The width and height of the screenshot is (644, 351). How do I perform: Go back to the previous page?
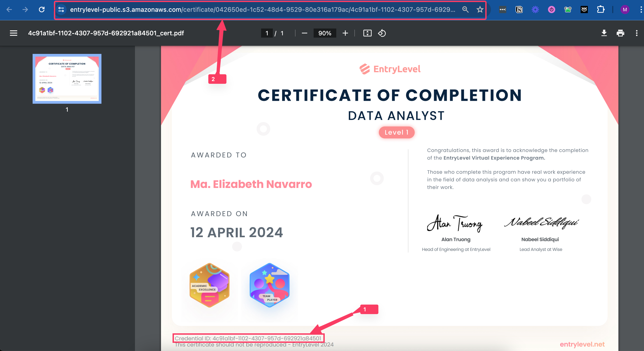click(x=9, y=10)
